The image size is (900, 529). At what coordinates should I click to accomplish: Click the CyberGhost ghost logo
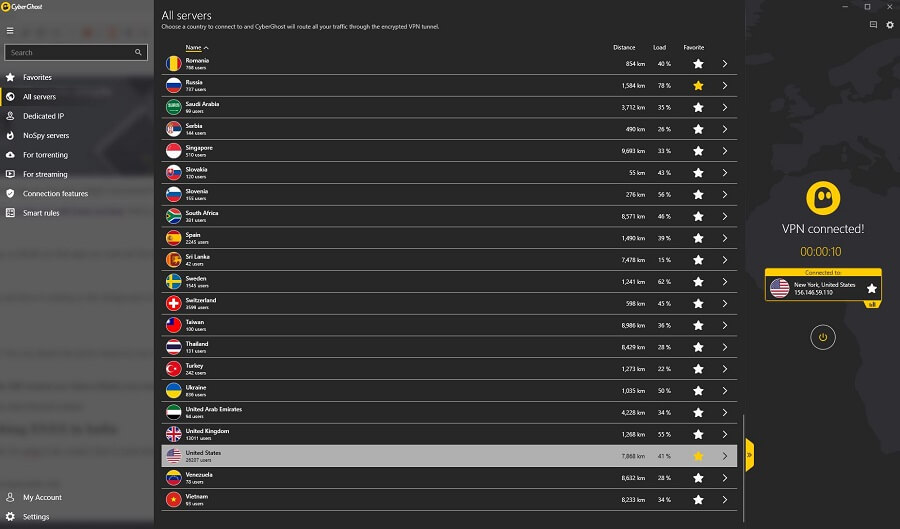point(823,199)
